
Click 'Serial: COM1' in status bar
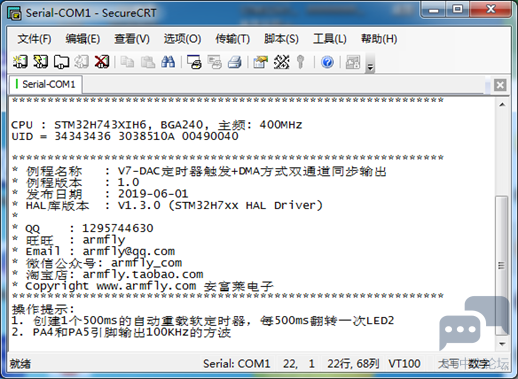(237, 363)
